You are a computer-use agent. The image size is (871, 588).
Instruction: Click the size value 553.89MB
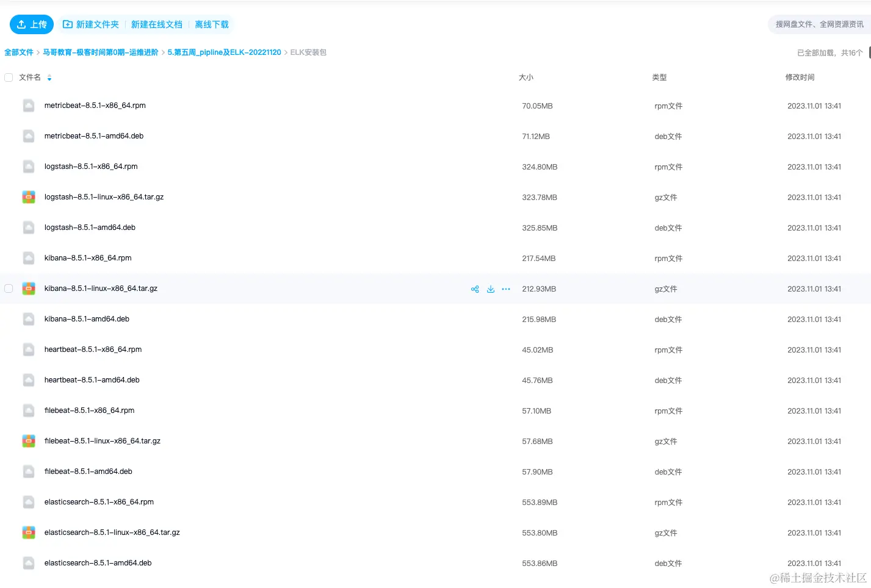coord(540,503)
